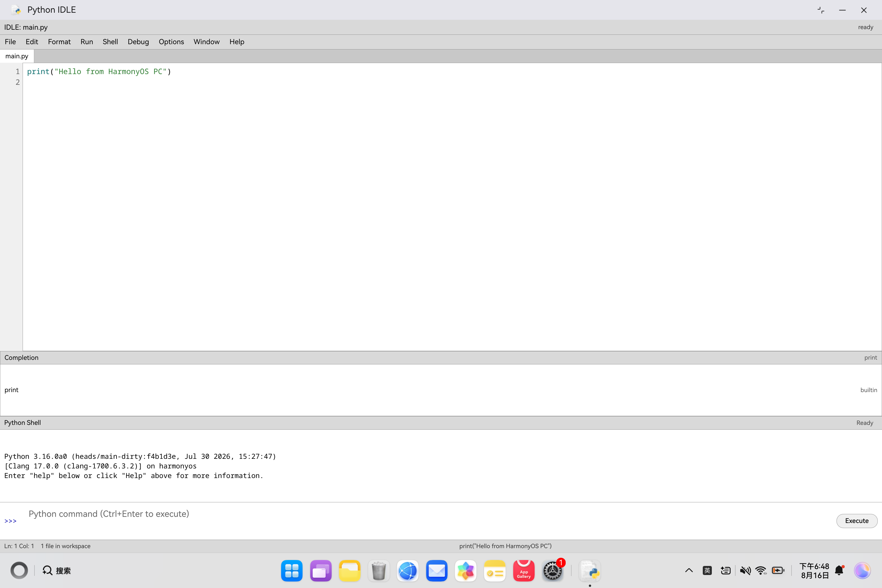Select the print completion suggestion
This screenshot has height=588, width=882.
441,390
